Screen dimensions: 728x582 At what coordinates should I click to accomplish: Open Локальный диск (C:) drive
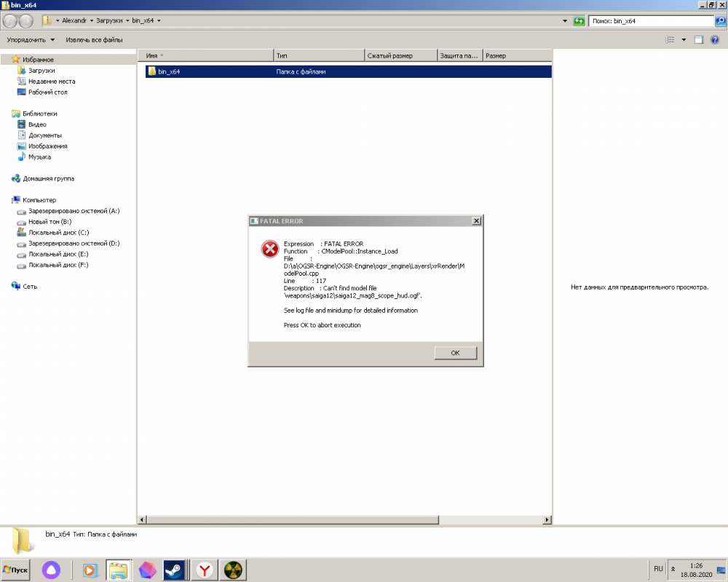coord(58,233)
